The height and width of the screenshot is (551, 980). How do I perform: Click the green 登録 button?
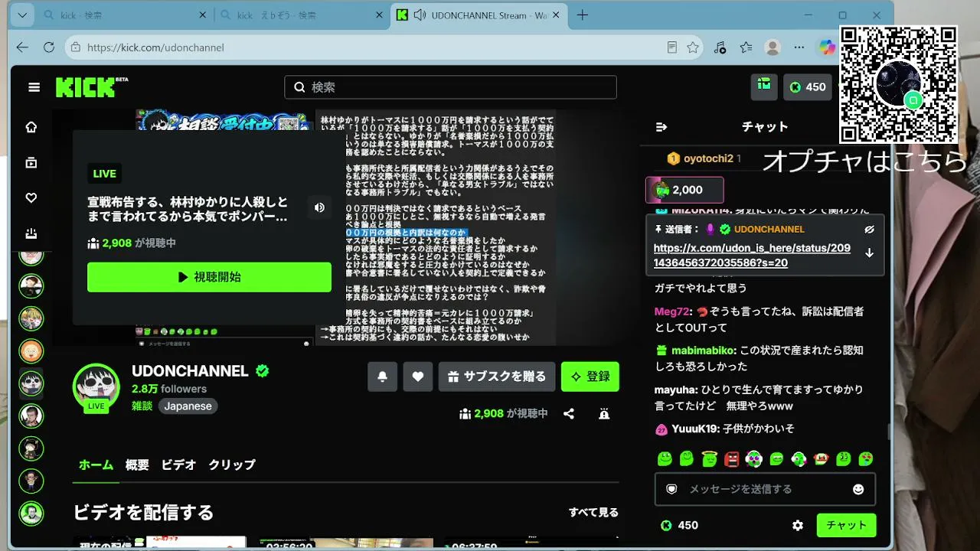(x=590, y=377)
